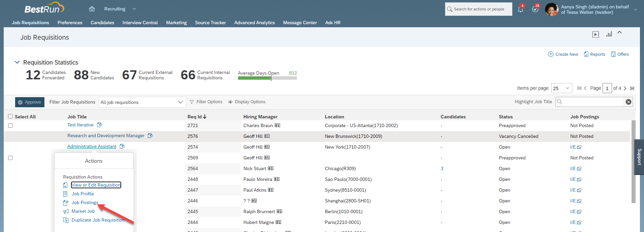Click the Market Job megaphone icon

tap(66, 211)
